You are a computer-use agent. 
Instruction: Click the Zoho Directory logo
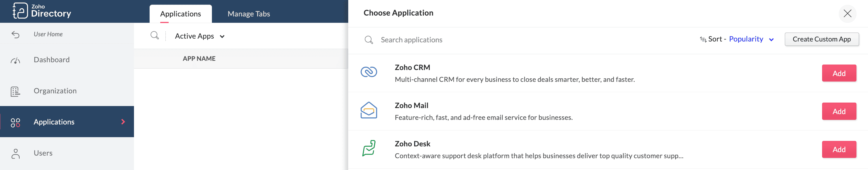point(42,11)
